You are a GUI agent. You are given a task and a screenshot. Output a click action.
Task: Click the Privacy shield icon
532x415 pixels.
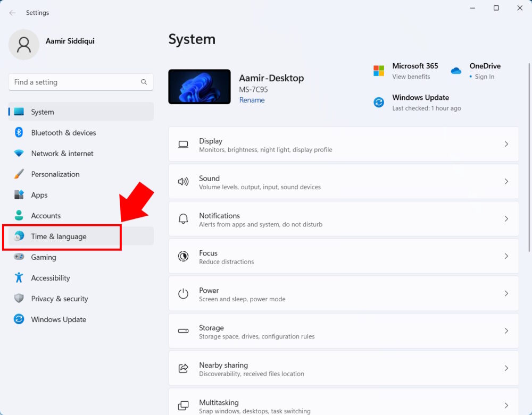tap(19, 298)
